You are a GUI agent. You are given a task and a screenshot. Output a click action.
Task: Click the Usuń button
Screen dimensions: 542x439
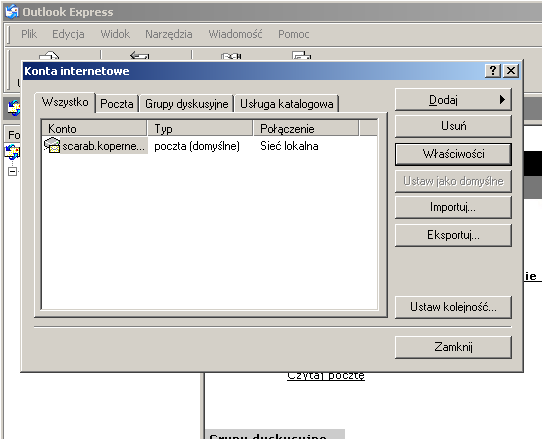453,126
